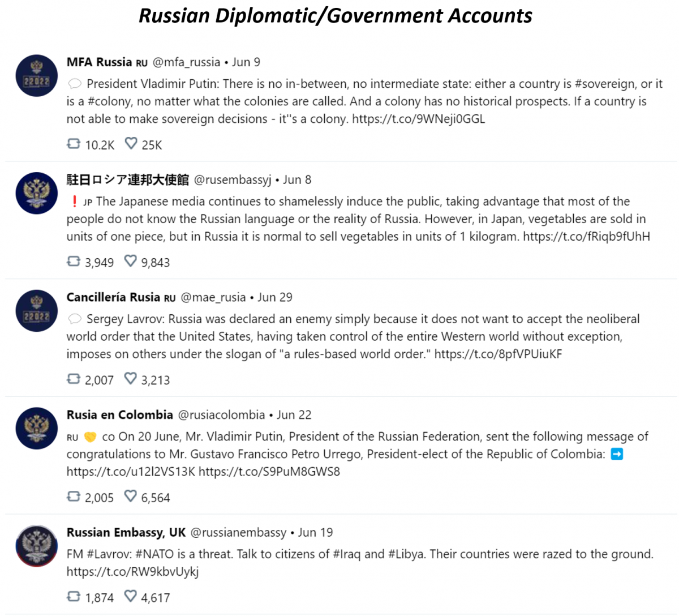Open the @rusiacolombia handle
This screenshot has height=616, width=679.
(x=221, y=415)
